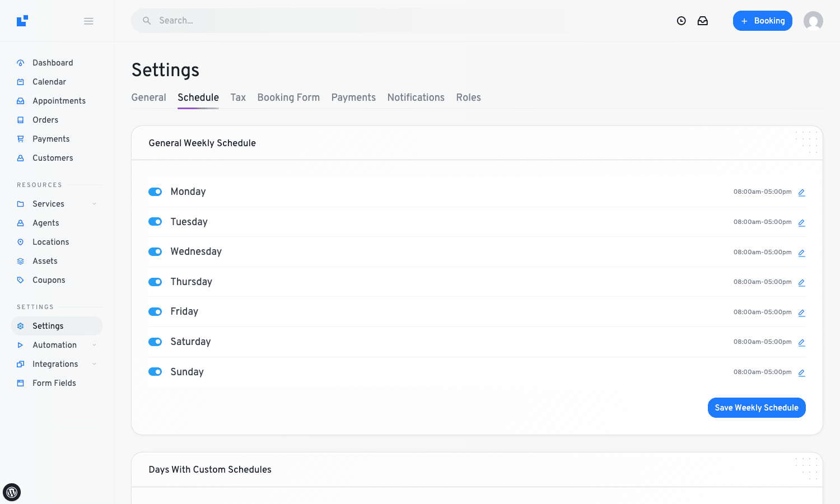The width and height of the screenshot is (840, 504).
Task: Click the Calendar sidebar icon
Action: pyautogui.click(x=21, y=82)
